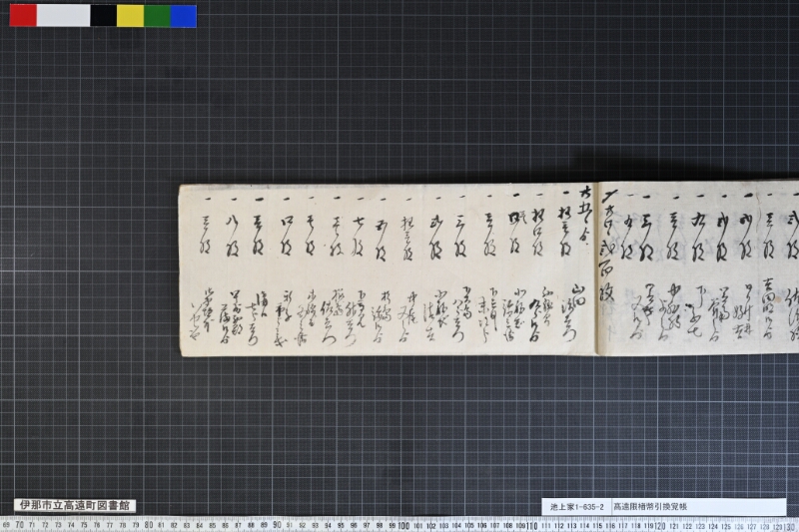Click the 90 mark on the ruler
The height and width of the screenshot is (532, 799).
[277, 525]
